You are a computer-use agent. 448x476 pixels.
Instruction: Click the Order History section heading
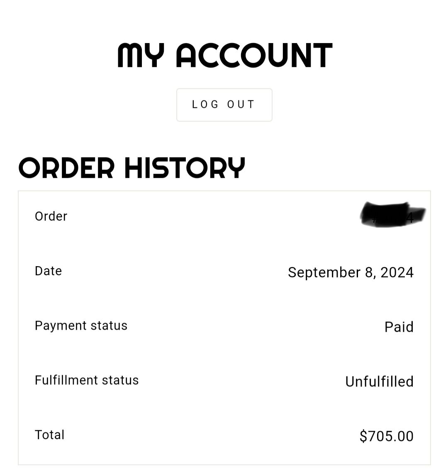(132, 168)
